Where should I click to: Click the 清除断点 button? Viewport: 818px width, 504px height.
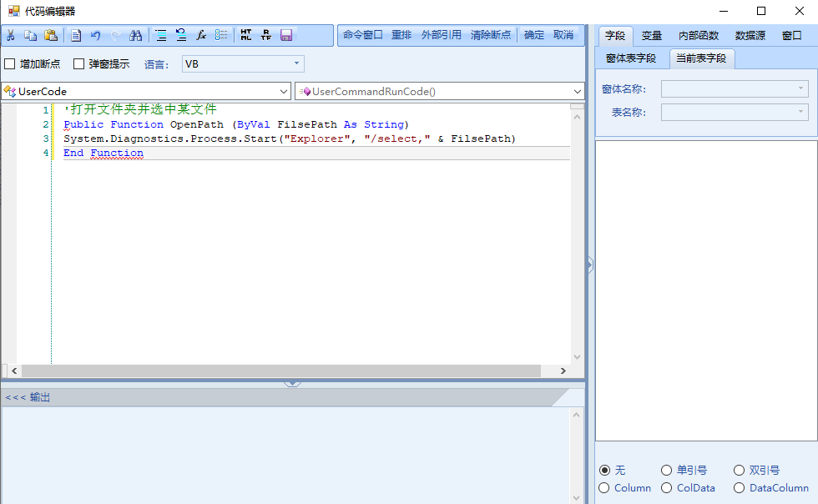pos(491,35)
